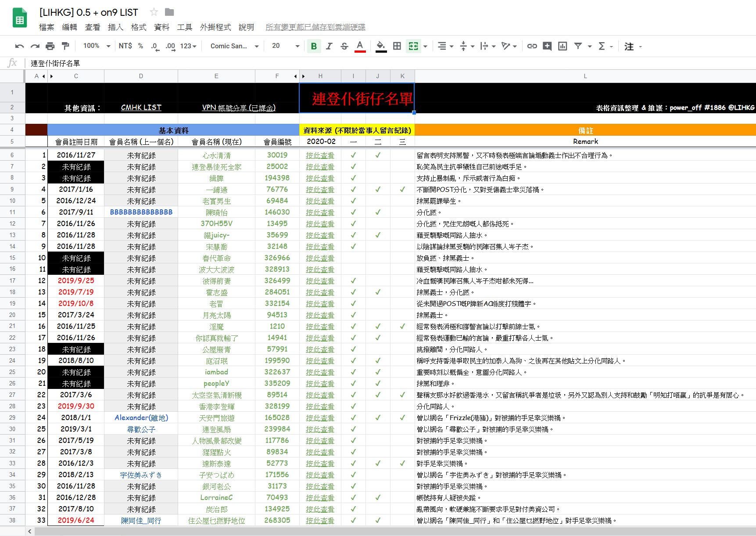756x536 pixels.
Task: Open filter views dropdown arrow
Action: (x=590, y=47)
